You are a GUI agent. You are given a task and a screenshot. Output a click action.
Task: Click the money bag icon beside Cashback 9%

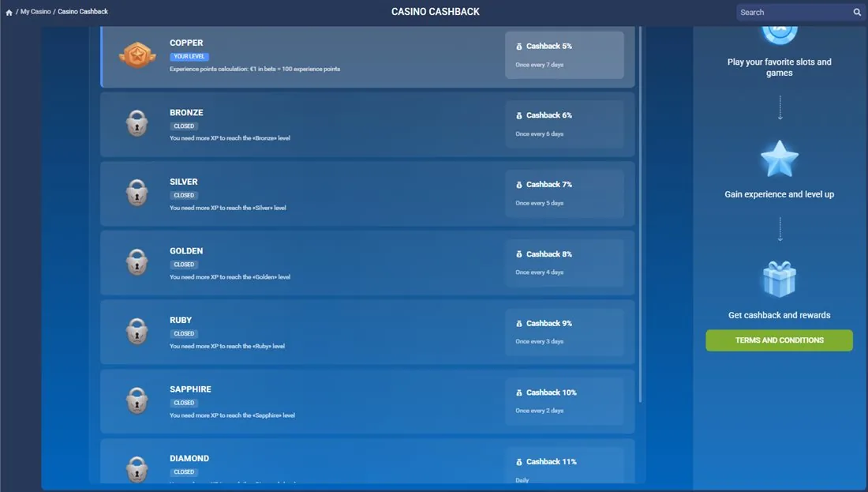pyautogui.click(x=519, y=324)
